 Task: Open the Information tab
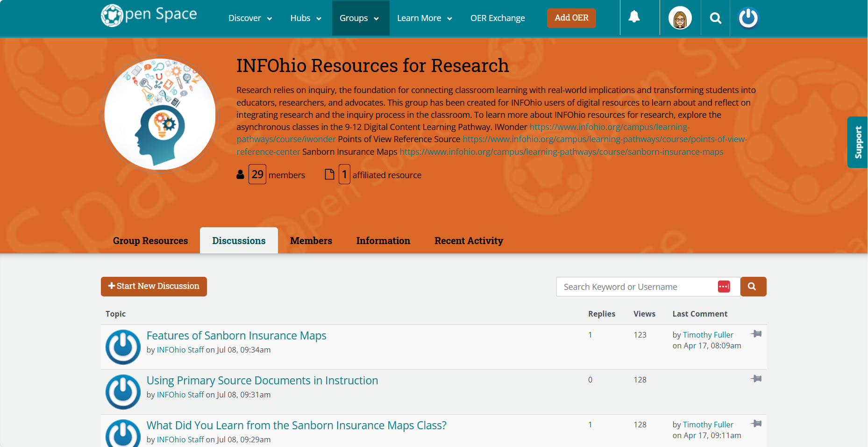coord(383,241)
